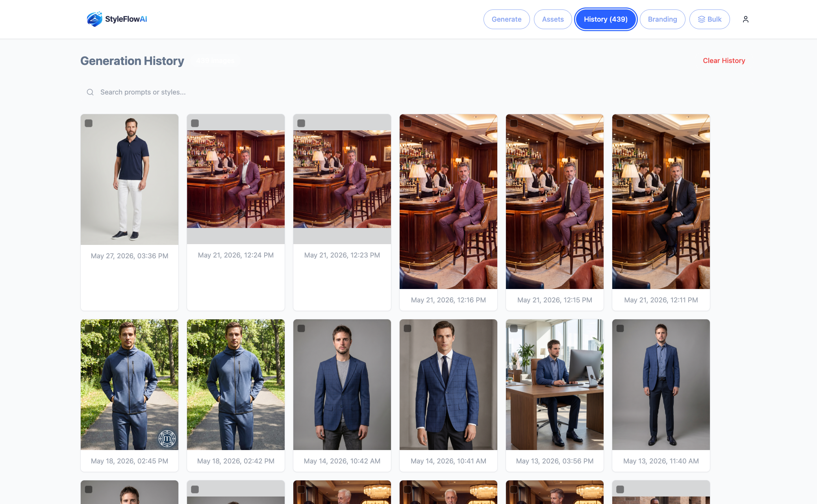This screenshot has height=504, width=817.
Task: Click the date May 21, 2026, 12:11 PM
Action: click(x=661, y=300)
